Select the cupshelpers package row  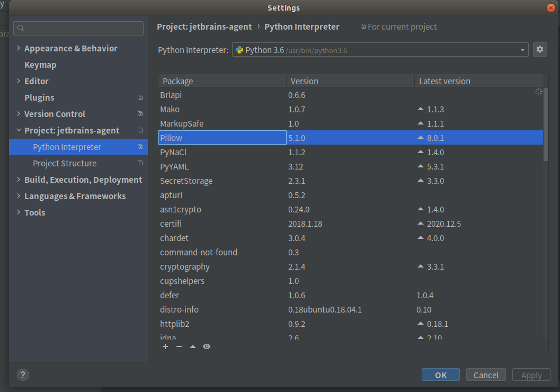coord(351,281)
